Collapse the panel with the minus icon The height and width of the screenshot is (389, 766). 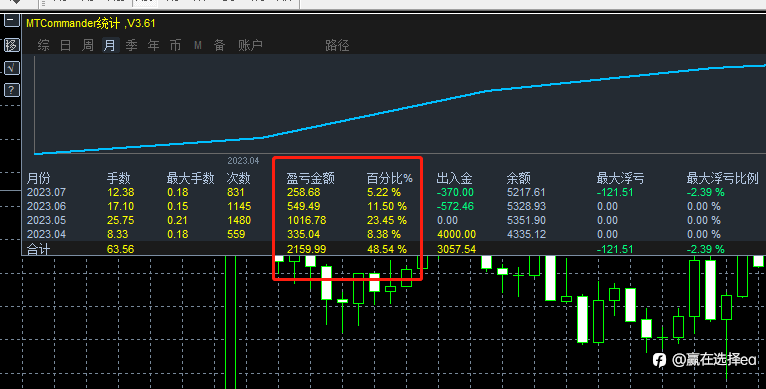pyautogui.click(x=12, y=21)
